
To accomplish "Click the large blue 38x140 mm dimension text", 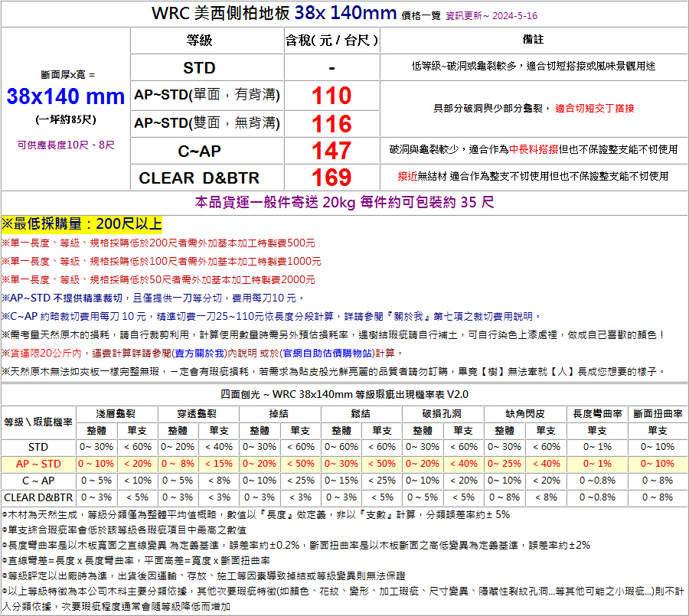I will click(x=66, y=96).
